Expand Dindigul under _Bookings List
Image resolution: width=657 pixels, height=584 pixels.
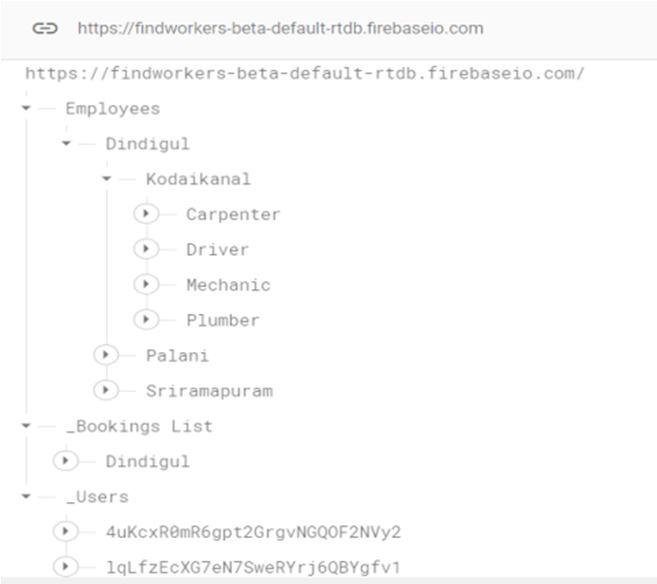[66, 461]
